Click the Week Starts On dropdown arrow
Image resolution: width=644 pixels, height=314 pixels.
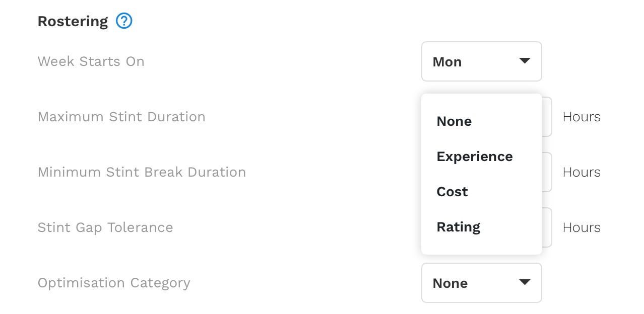525,61
